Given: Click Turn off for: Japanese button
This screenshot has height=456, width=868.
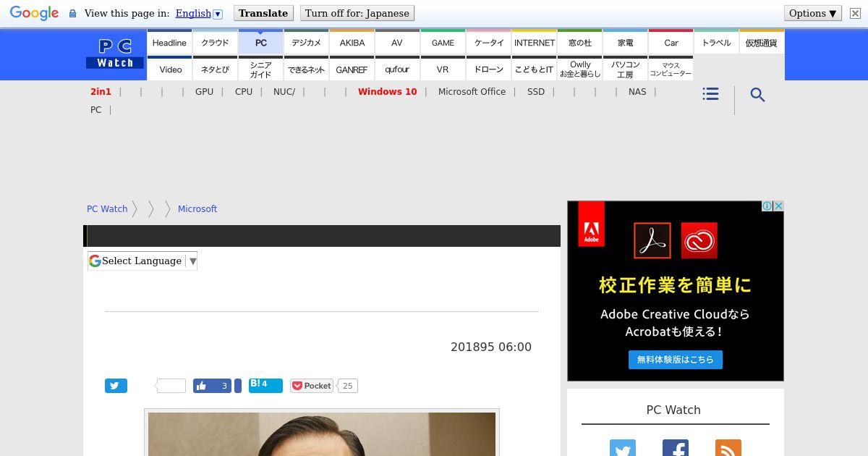Looking at the screenshot, I should (357, 13).
